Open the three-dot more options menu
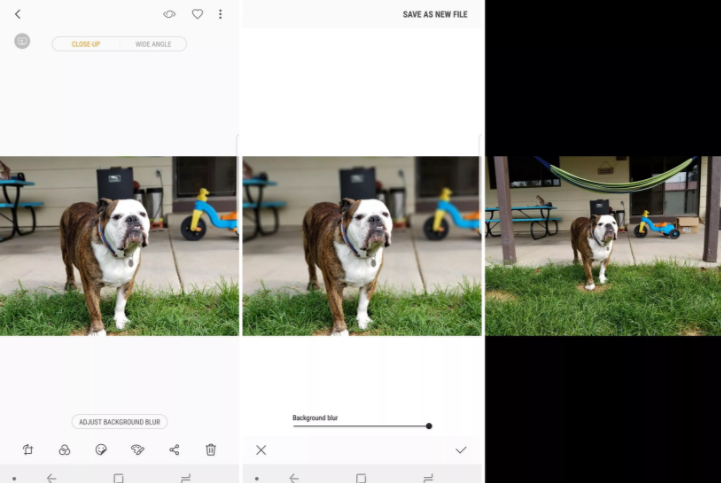 click(x=221, y=15)
